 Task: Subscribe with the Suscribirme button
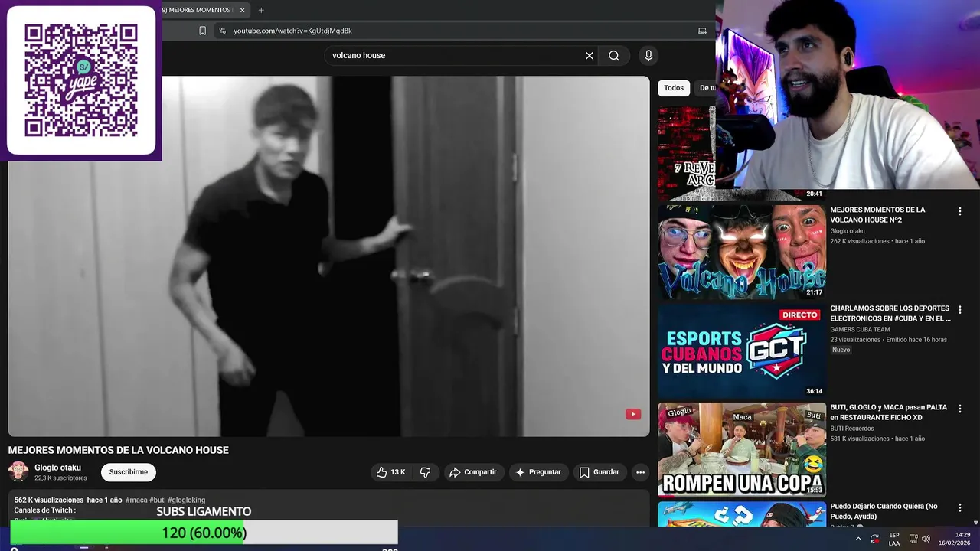tap(129, 472)
